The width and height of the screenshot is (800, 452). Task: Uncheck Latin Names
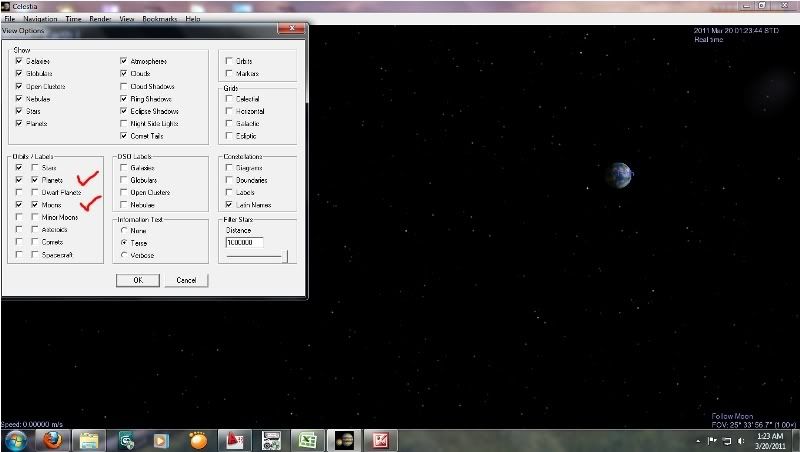(229, 205)
